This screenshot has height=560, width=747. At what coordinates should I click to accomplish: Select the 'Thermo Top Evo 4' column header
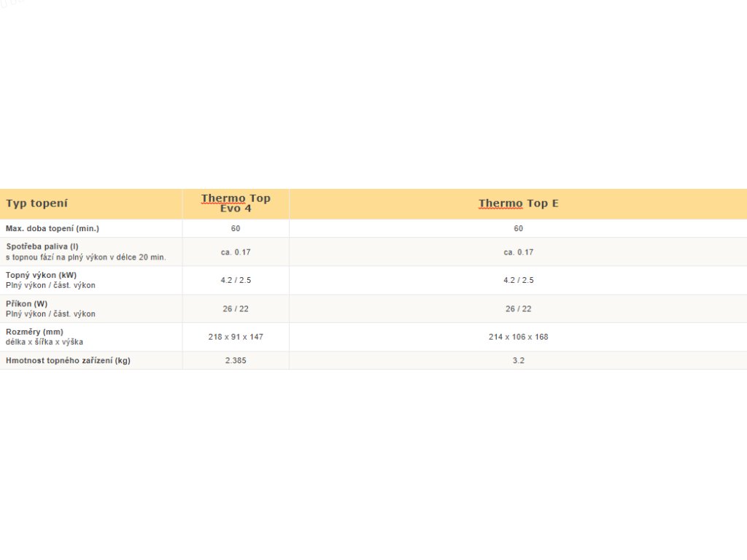(x=236, y=203)
